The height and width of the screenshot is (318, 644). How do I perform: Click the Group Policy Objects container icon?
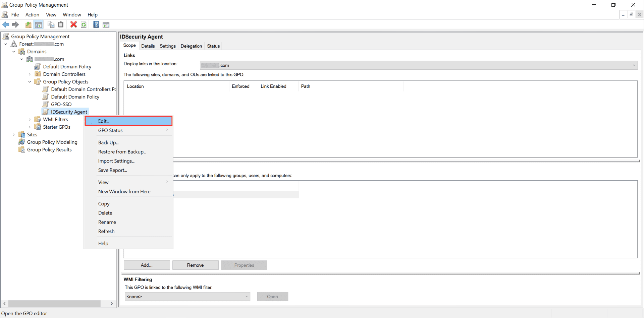(x=38, y=82)
